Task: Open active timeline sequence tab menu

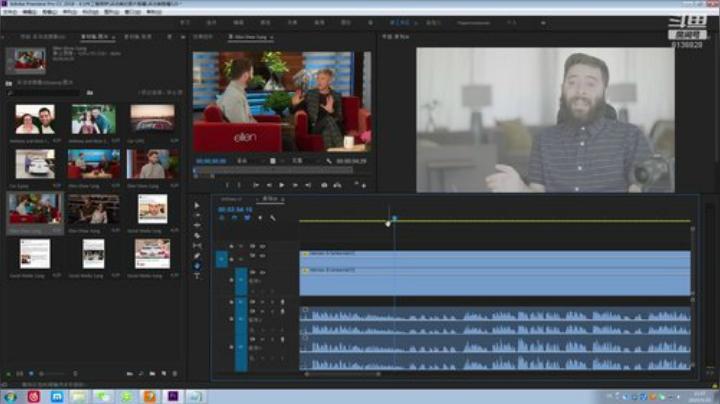Action: (x=283, y=199)
